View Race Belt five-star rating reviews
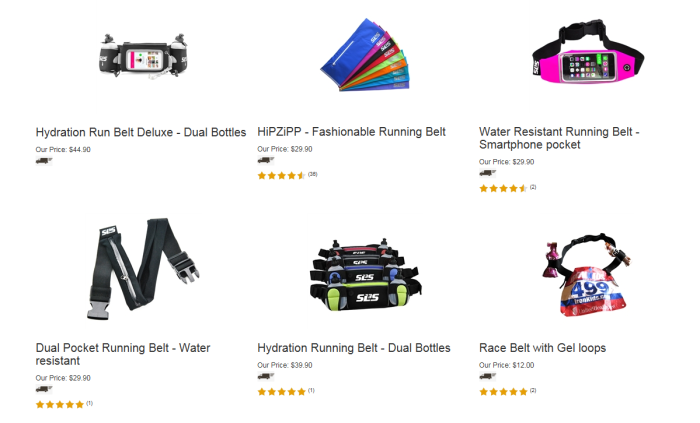Screen dimensions: 700x423 point(508,392)
